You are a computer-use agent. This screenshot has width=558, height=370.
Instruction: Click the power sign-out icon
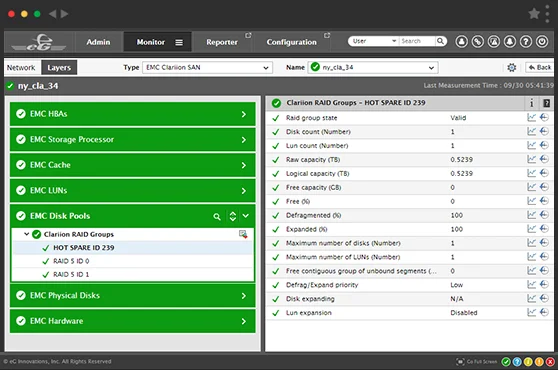click(542, 42)
